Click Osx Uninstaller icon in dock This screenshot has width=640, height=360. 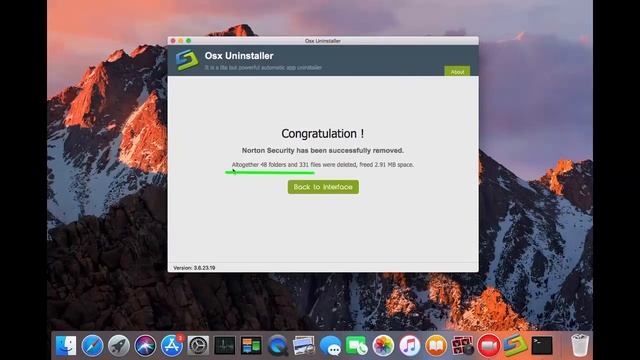pos(515,345)
